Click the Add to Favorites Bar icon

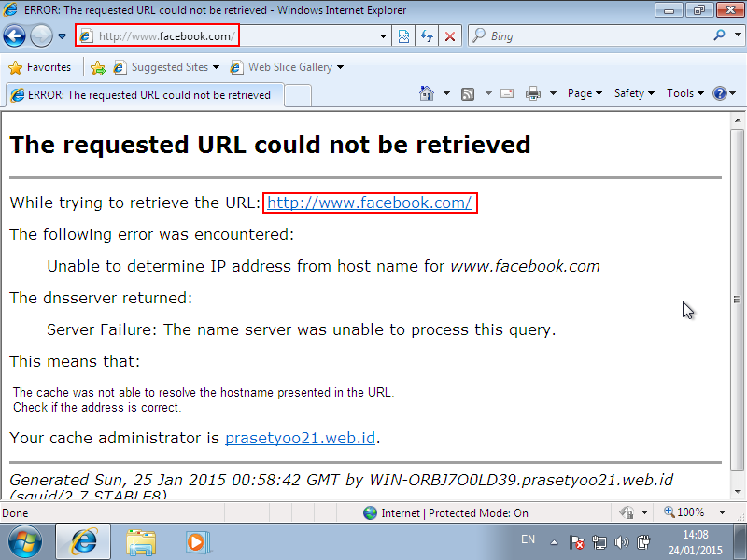[98, 67]
